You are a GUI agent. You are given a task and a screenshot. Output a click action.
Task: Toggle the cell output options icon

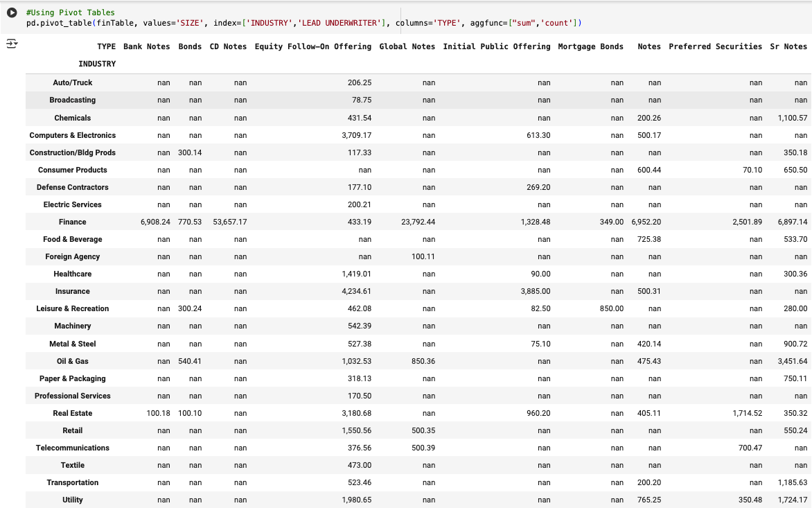[12, 44]
